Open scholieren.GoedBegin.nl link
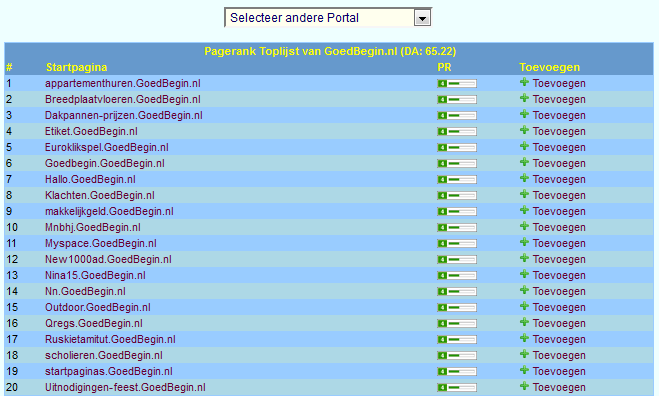Viewport: 659px width, 396px height. (104, 355)
